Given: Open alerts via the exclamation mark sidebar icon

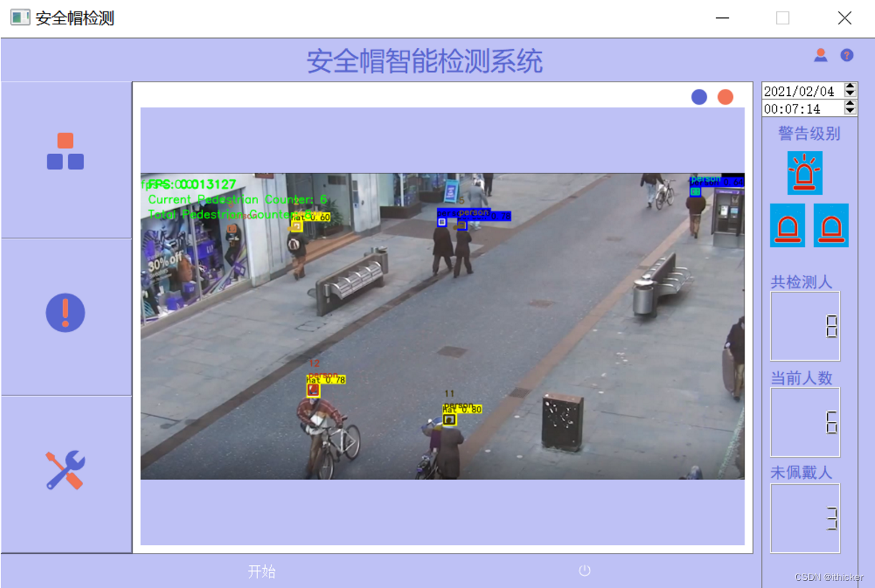Looking at the screenshot, I should pyautogui.click(x=67, y=312).
